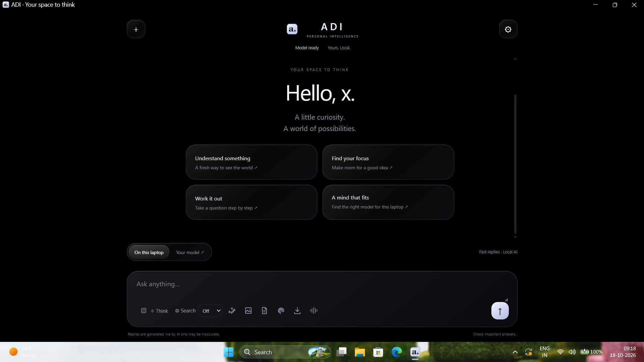This screenshot has width=644, height=362.
Task: Click the 'Yours. Local.' text
Action: [x=339, y=48]
